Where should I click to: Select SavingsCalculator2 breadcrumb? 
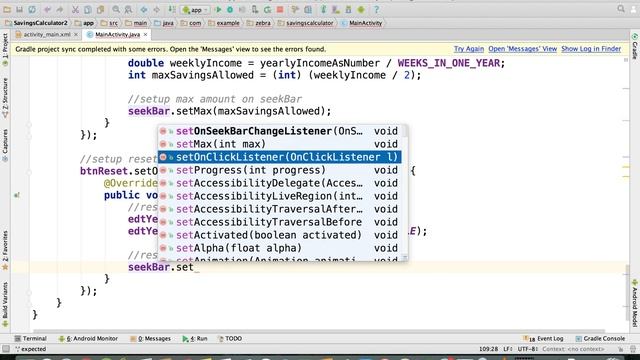(x=36, y=23)
